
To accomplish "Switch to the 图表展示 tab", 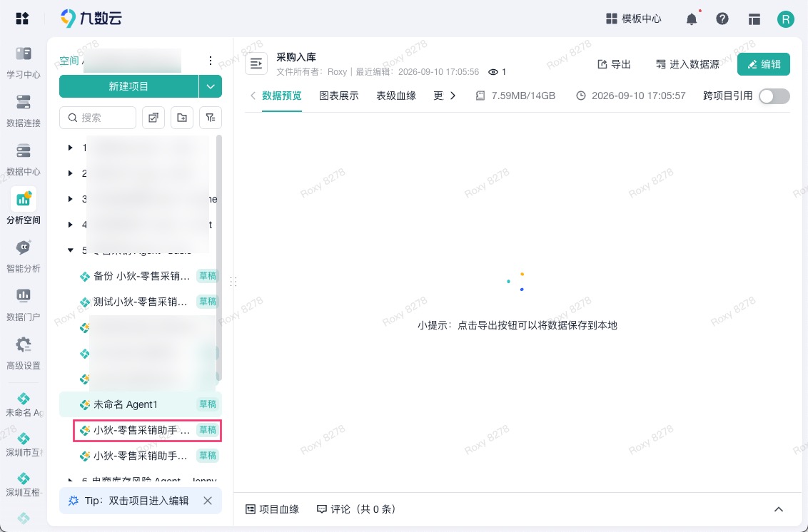I will click(x=339, y=96).
